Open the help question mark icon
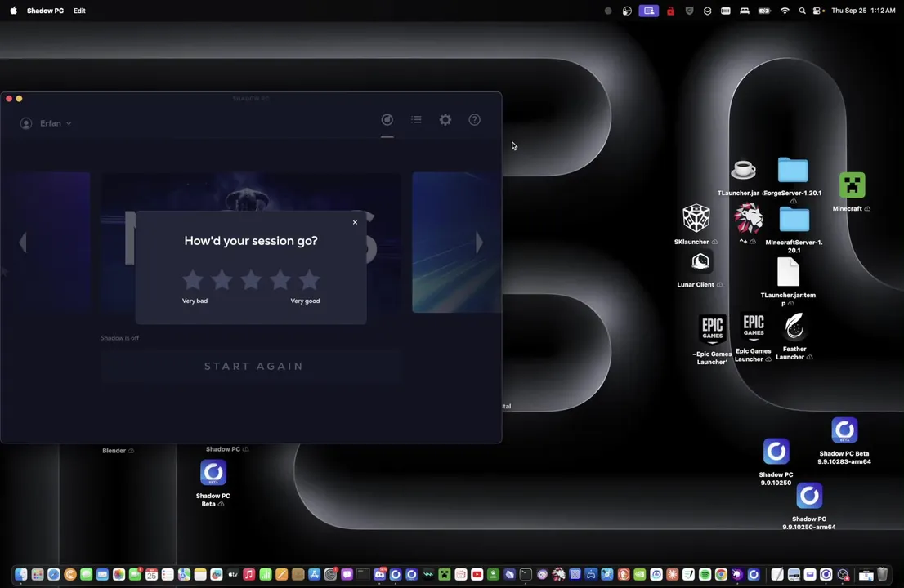 tap(475, 120)
